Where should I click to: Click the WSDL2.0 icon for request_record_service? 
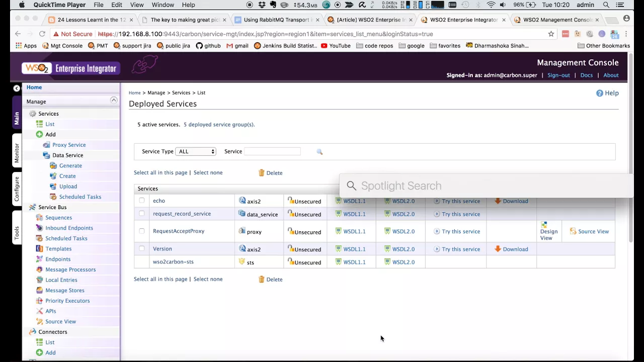tap(387, 214)
